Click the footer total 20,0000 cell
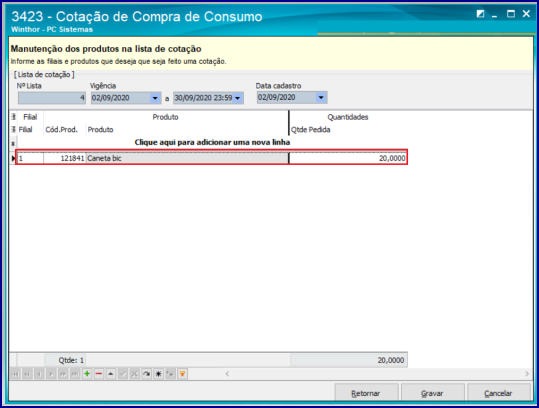This screenshot has width=539, height=408. tap(349, 360)
